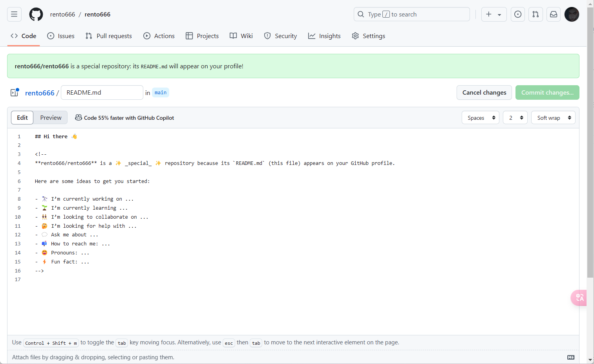Cancel changes to the file
594x364 pixels.
484,92
